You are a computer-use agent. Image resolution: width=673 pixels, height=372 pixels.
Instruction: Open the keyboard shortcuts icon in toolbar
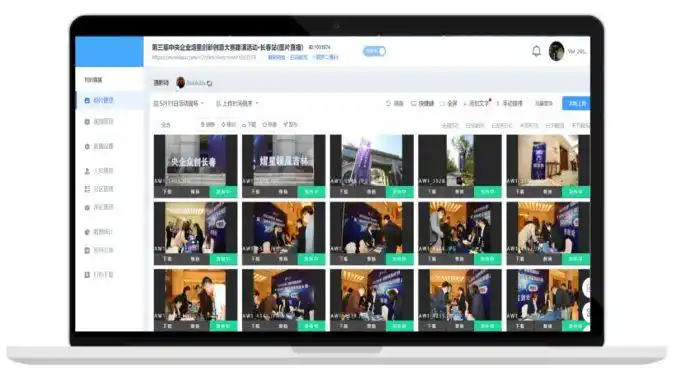pos(413,103)
